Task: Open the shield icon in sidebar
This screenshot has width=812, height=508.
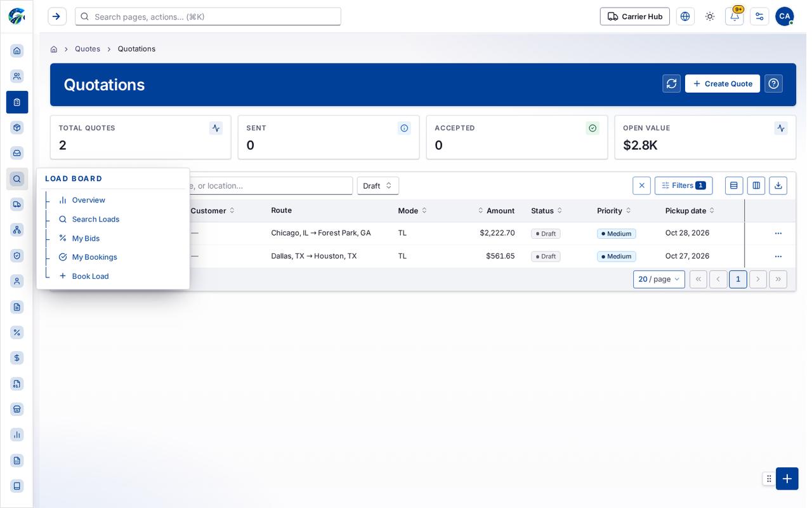Action: point(17,255)
